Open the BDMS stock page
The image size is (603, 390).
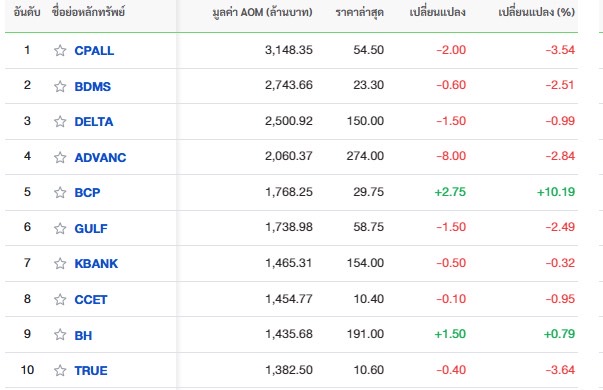click(93, 86)
